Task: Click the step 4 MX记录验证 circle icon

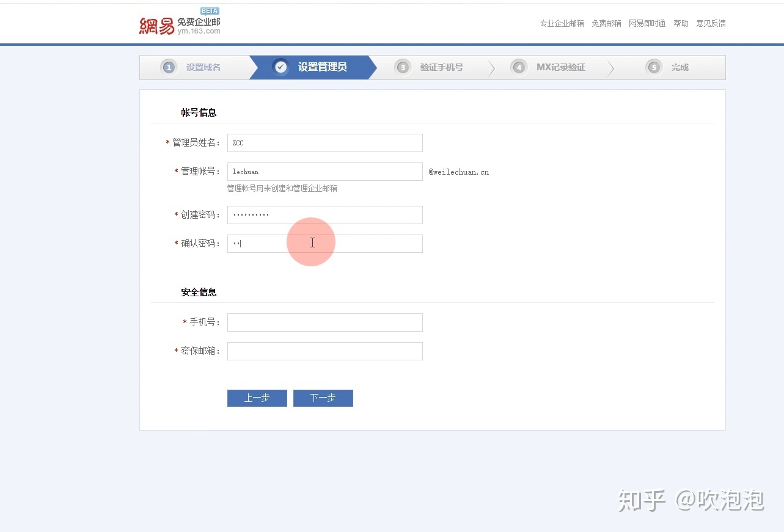Action: tap(518, 67)
